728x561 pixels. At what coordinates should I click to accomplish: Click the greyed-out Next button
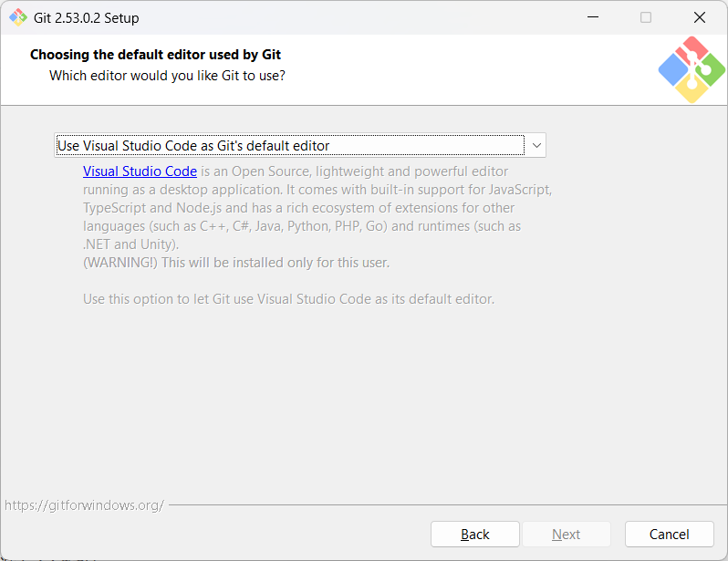pyautogui.click(x=566, y=534)
